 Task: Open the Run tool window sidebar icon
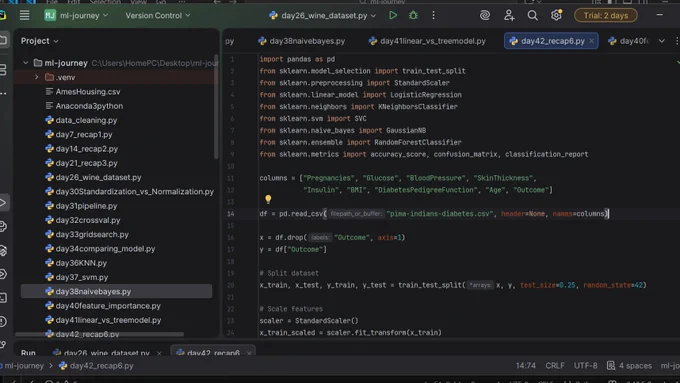3,203
